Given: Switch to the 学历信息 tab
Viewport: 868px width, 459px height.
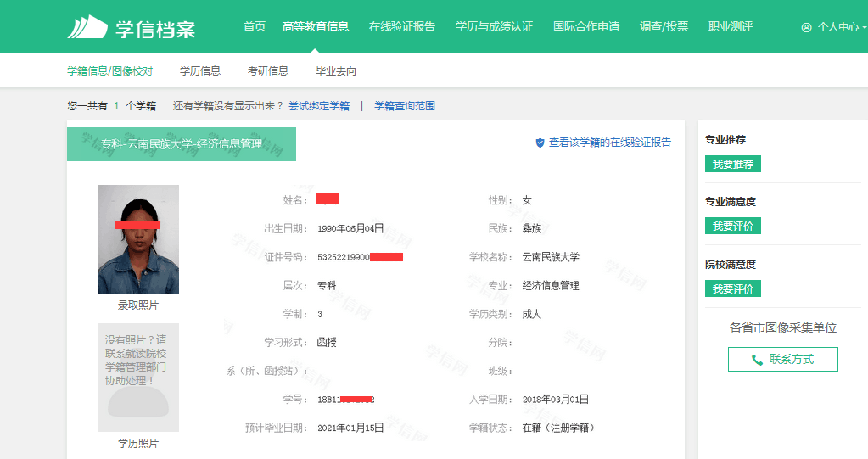Looking at the screenshot, I should point(200,71).
